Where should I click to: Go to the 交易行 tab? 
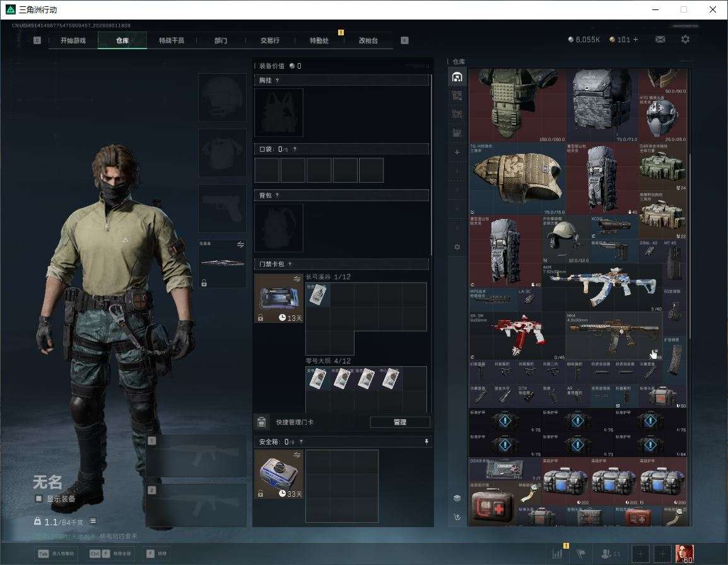click(270, 40)
